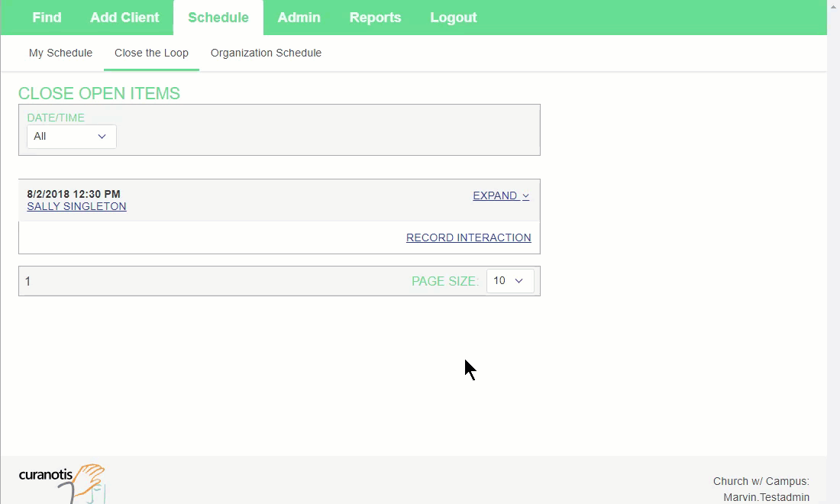
Task: Open the Page Size dropdown
Action: pyautogui.click(x=509, y=280)
